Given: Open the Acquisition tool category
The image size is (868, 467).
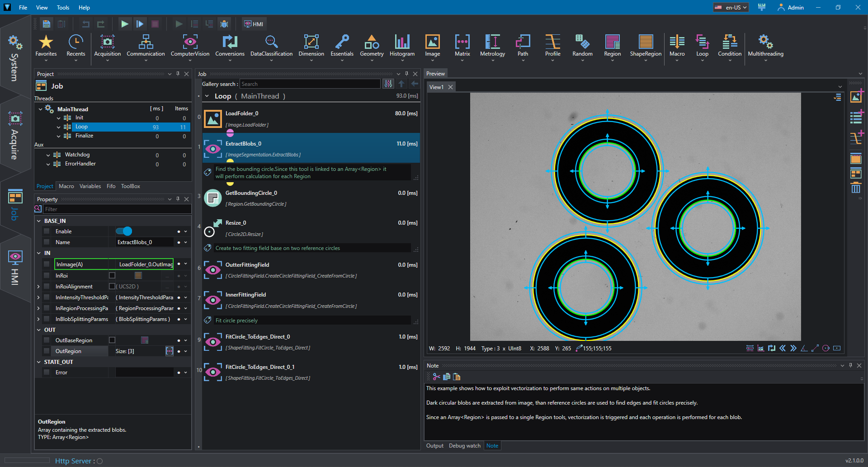Looking at the screenshot, I should (x=108, y=46).
